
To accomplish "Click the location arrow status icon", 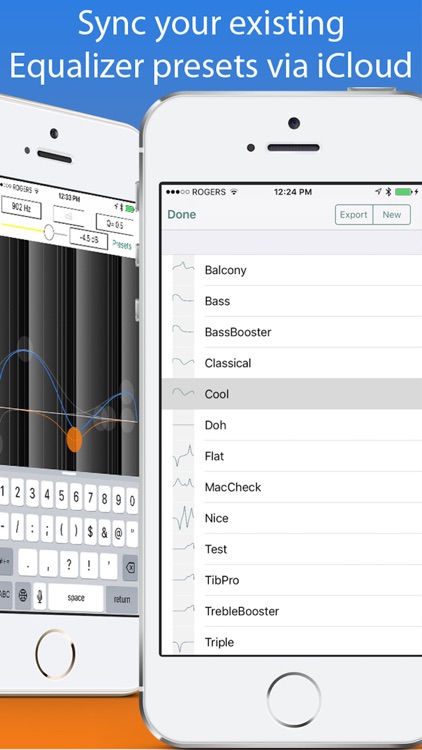I will point(378,191).
